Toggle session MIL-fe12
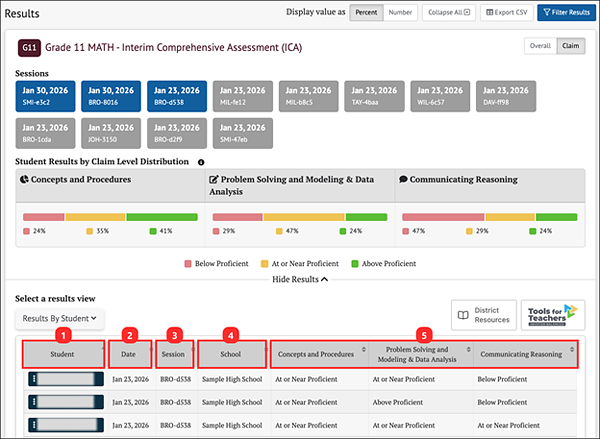Image resolution: width=600 pixels, height=439 pixels. tap(243, 96)
